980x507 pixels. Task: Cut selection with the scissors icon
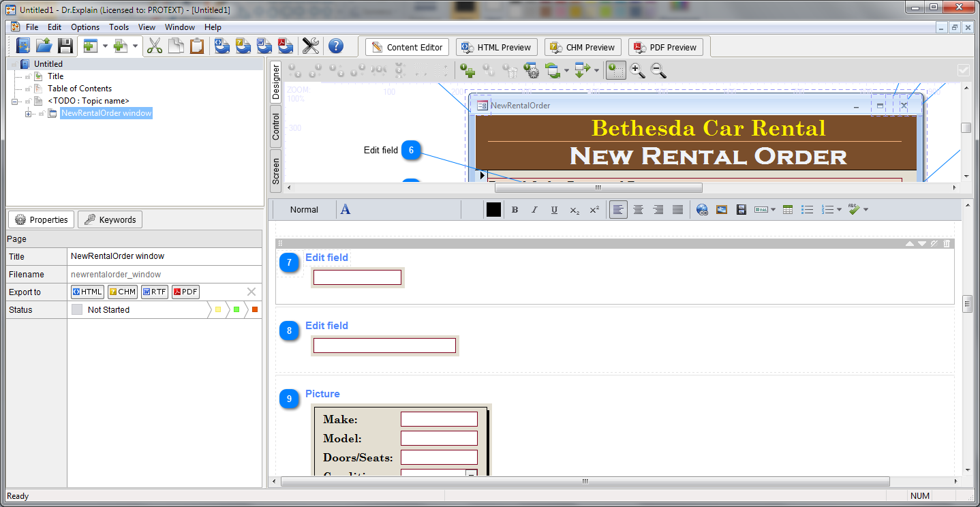[x=155, y=46]
